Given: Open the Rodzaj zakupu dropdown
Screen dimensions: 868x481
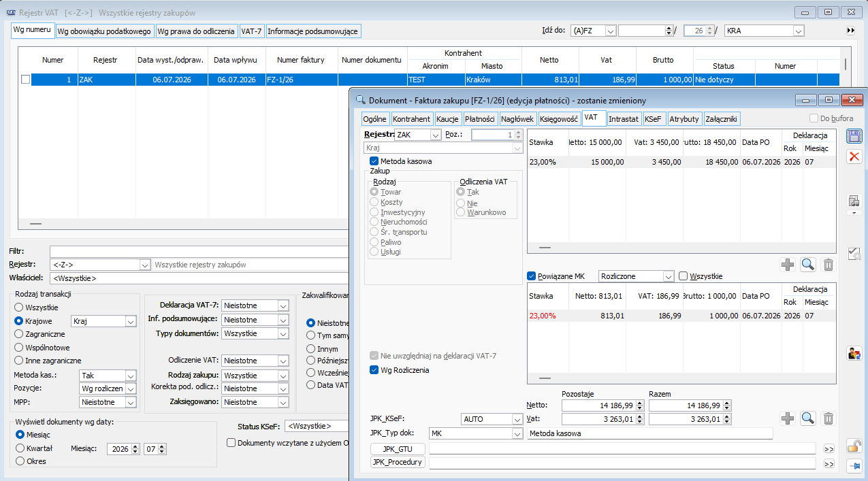Looking at the screenshot, I should [x=283, y=376].
